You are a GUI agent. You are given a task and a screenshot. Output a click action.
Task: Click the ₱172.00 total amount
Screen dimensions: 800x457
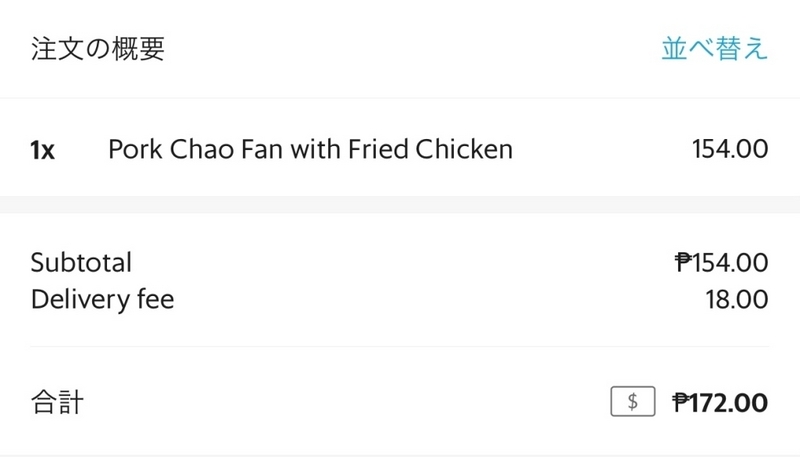[x=720, y=402]
